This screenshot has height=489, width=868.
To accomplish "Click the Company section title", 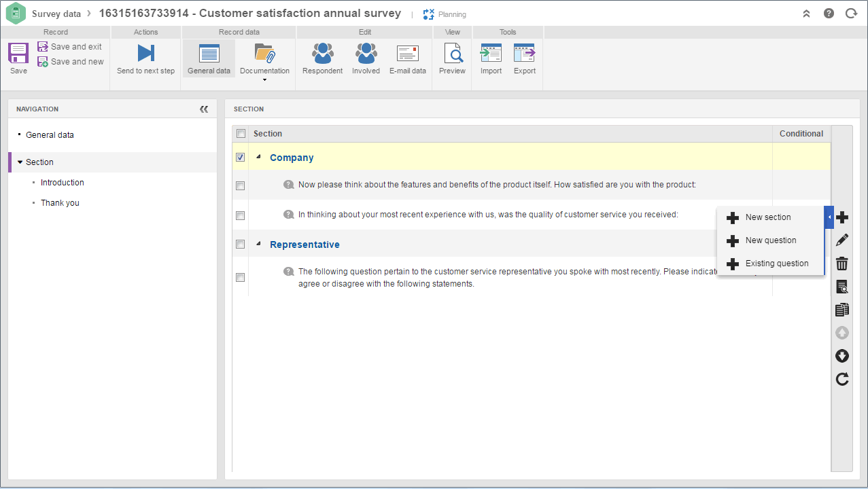I will pyautogui.click(x=292, y=158).
